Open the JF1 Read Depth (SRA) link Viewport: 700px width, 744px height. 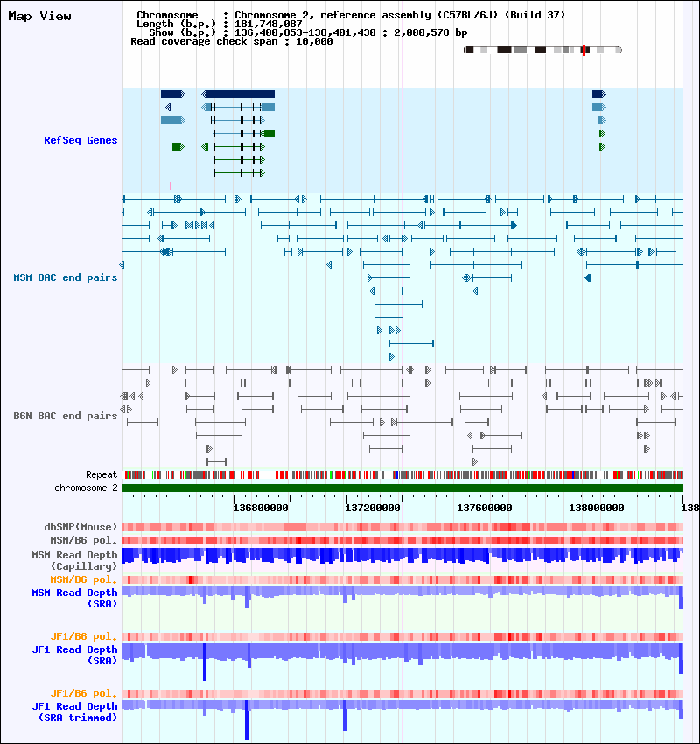(x=74, y=655)
